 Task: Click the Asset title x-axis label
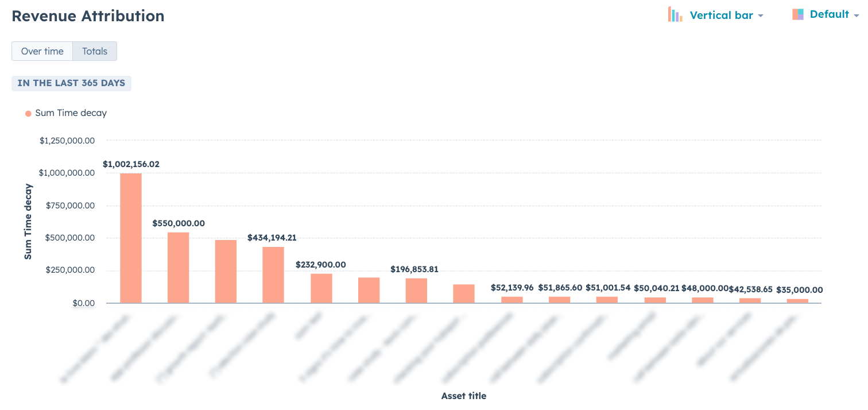point(463,396)
